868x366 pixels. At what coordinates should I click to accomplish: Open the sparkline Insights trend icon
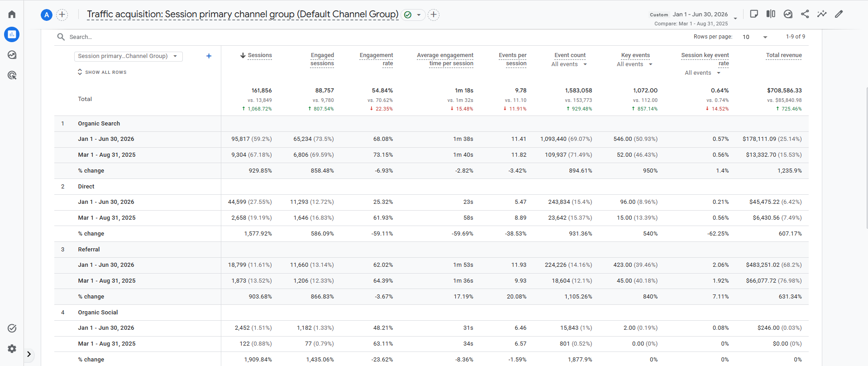822,14
